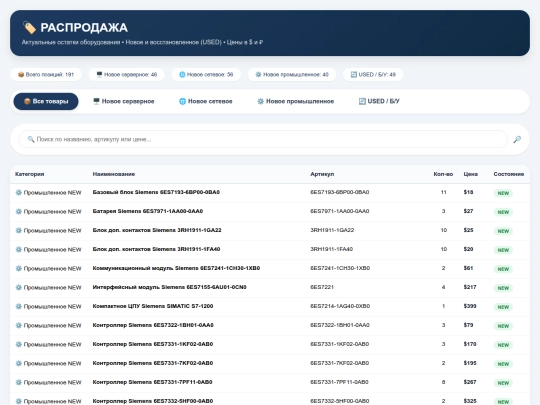Viewport: 540px width, 405px height.
Task: Click gear icon in 3RH1911-1FA40 row
Action: tap(19, 249)
